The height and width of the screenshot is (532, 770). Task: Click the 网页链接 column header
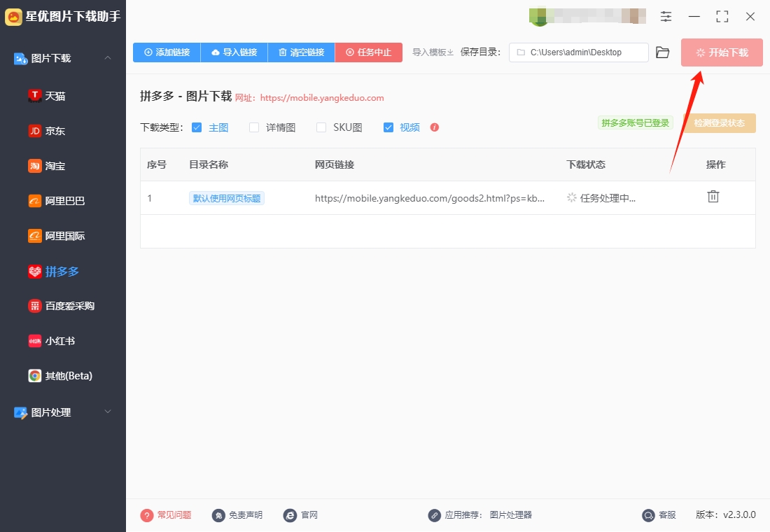(335, 164)
